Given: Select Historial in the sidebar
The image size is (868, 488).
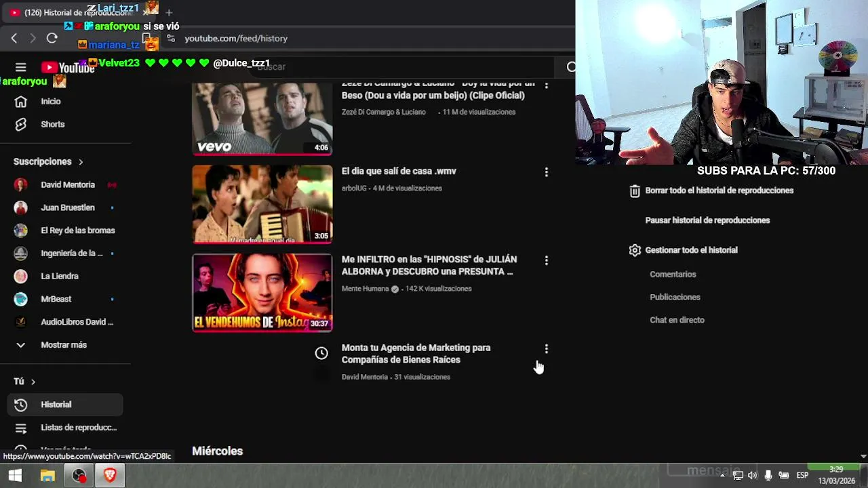Looking at the screenshot, I should coord(65,405).
